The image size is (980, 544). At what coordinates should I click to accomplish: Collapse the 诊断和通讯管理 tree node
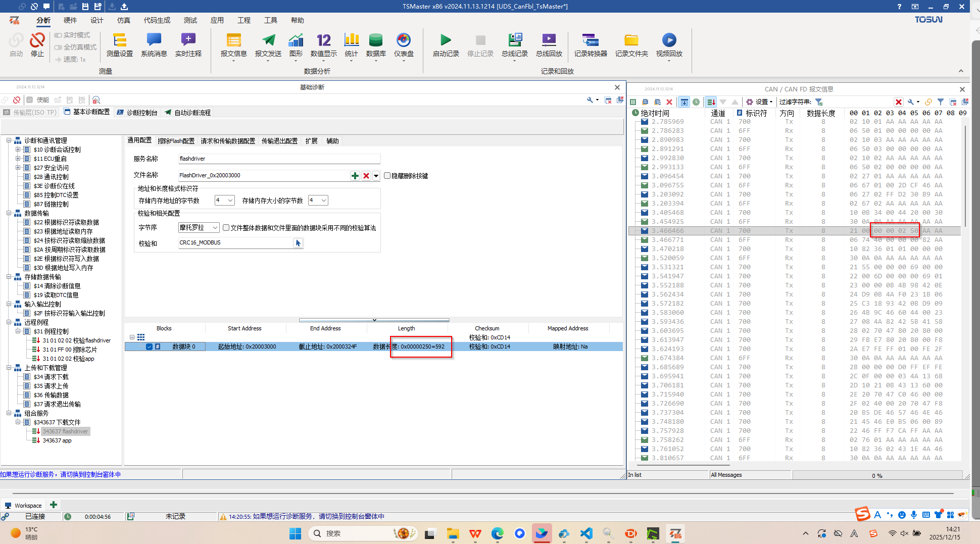tap(9, 140)
